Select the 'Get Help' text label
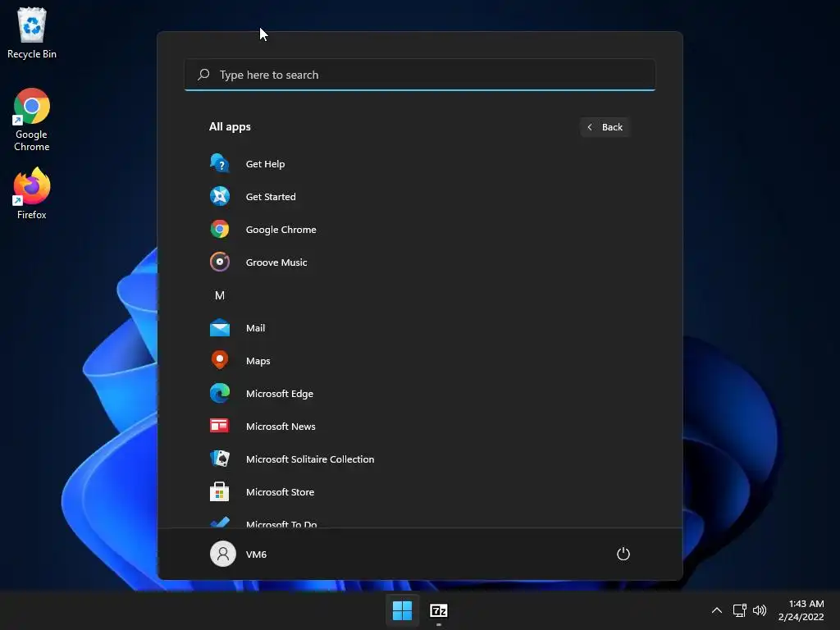Viewport: 840px width, 630px height. coord(265,164)
